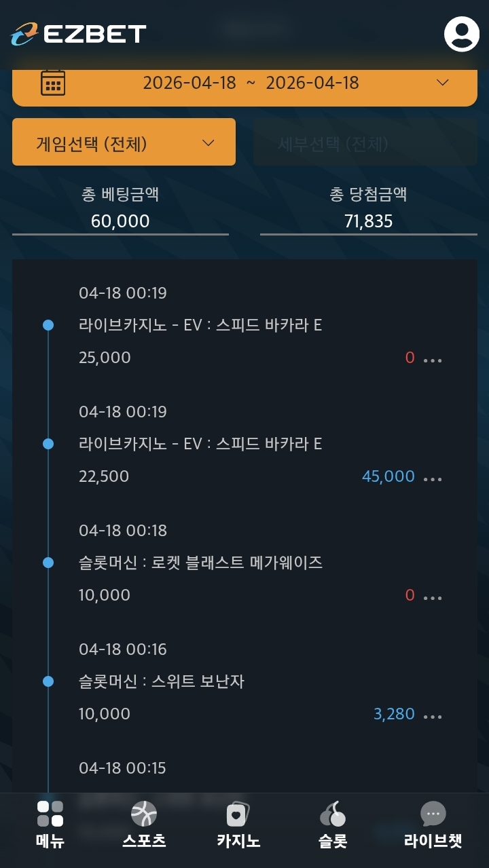This screenshot has height=868, width=489.
Task: Open the 카지노 cards icon
Action: coord(238,814)
